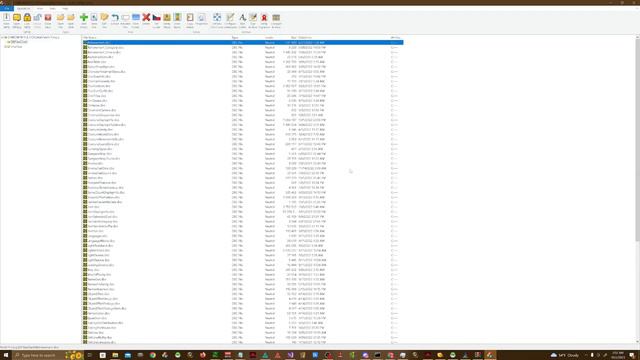Sort by the File Name column header

[90, 38]
